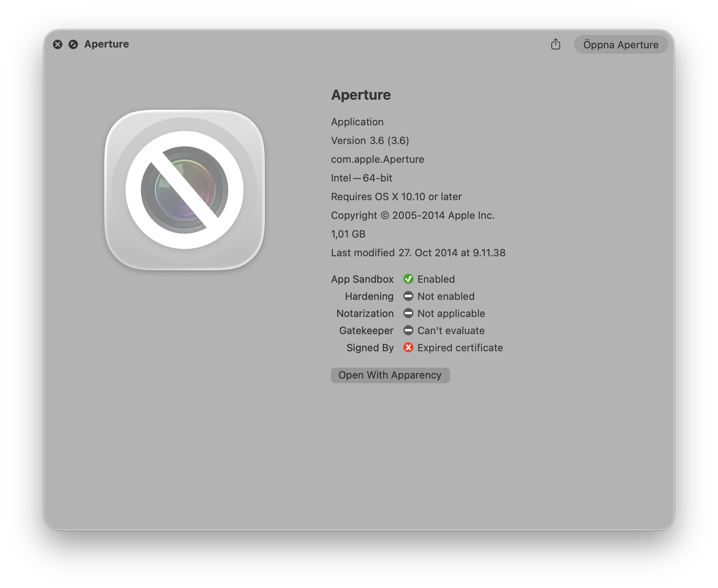Image resolution: width=718 pixels, height=588 pixels.
Task: Click the Last modified date line
Action: (x=418, y=253)
